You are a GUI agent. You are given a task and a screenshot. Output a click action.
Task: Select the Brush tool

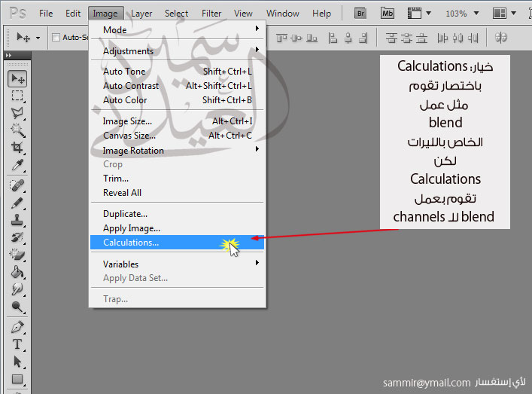pos(17,203)
